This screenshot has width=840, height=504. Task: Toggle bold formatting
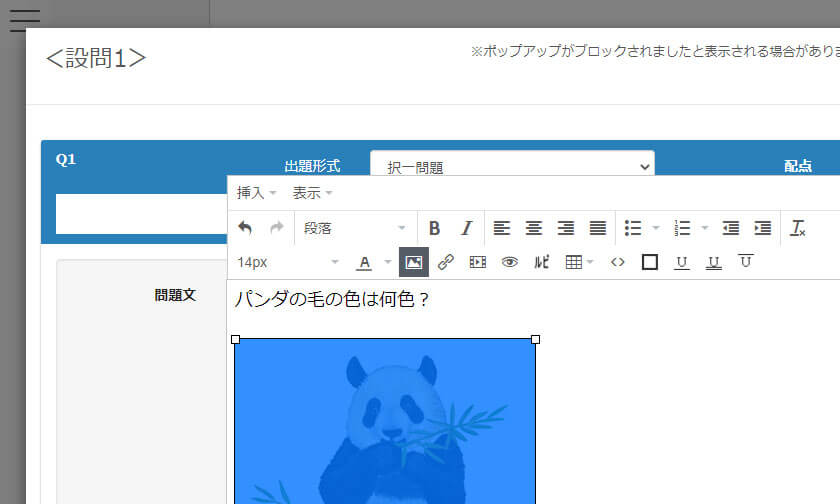[x=434, y=228]
